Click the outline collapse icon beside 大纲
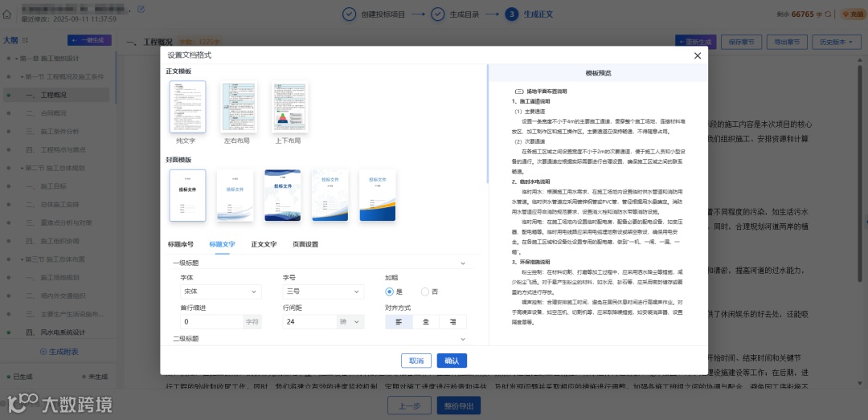This screenshot has width=868, height=420. [x=24, y=40]
